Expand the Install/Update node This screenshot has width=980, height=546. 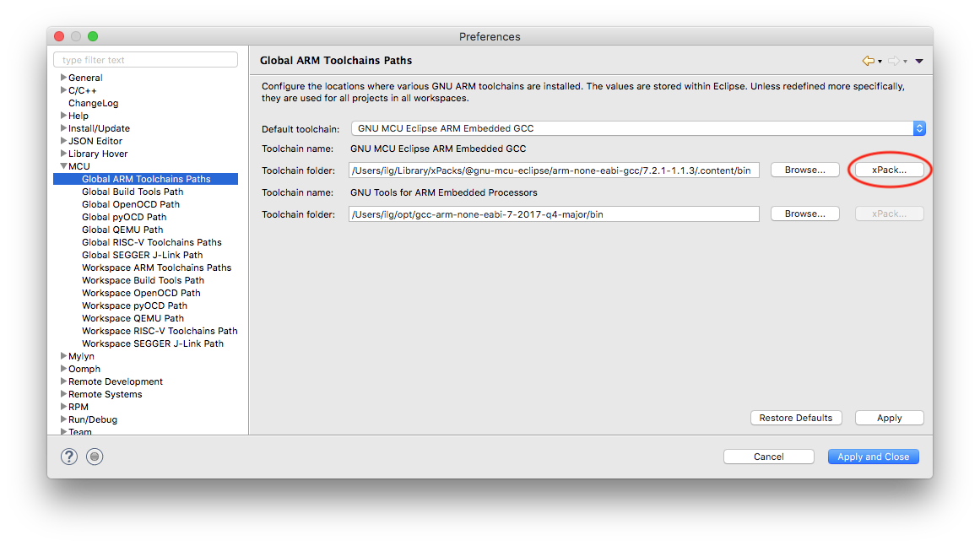coord(63,128)
